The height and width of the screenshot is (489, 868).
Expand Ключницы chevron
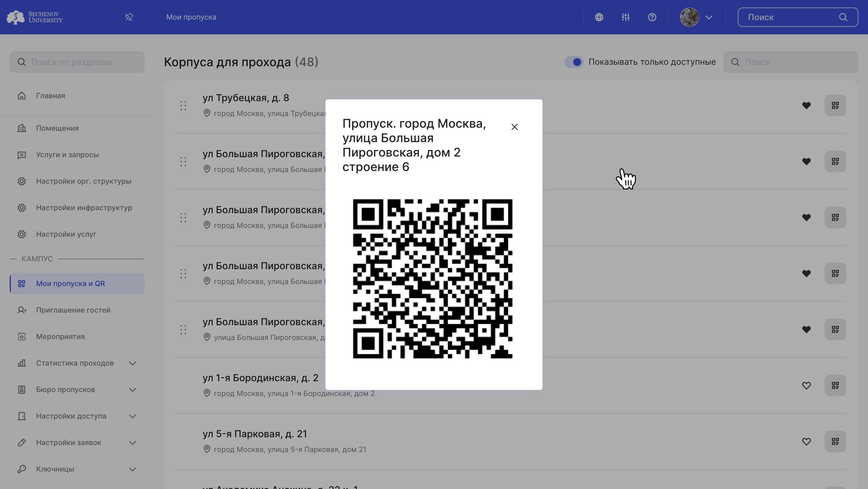tap(132, 469)
